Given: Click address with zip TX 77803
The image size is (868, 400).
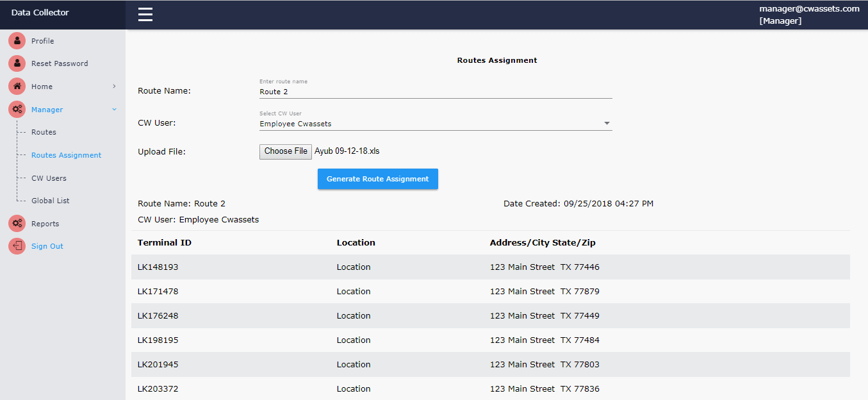Looking at the screenshot, I should tap(545, 365).
